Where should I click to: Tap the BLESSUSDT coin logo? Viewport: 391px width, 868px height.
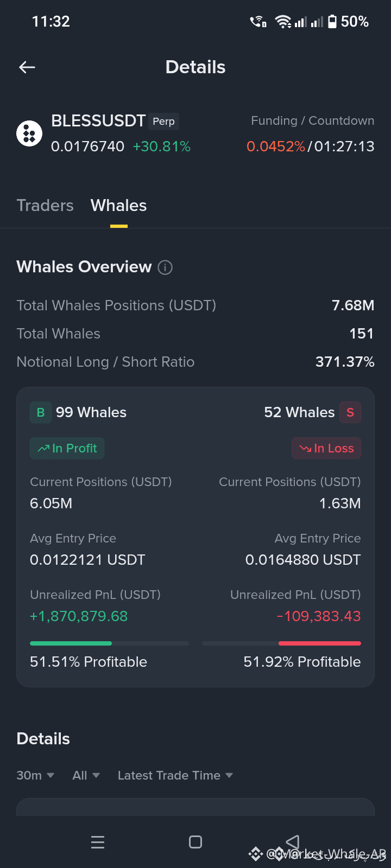point(29,133)
